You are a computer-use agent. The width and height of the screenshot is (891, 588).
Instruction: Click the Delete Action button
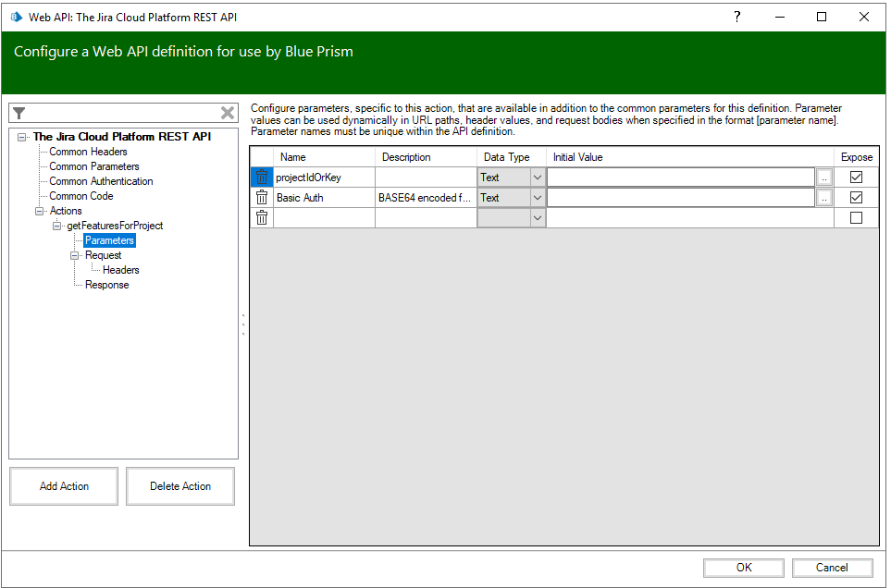coord(180,486)
